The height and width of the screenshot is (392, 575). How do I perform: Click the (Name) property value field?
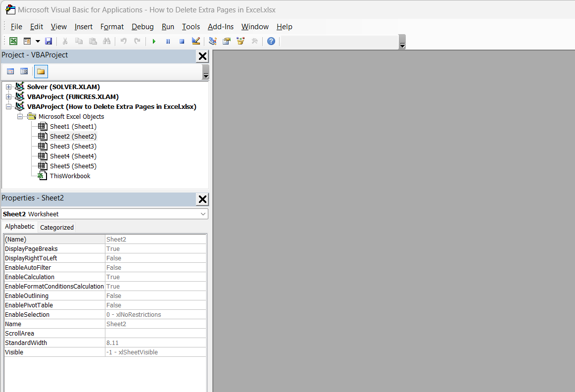(155, 240)
